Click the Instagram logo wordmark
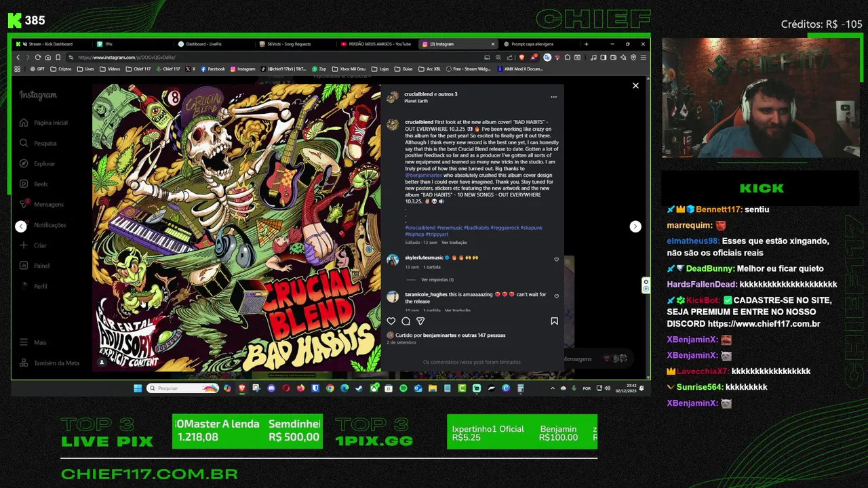868x488 pixels. pyautogui.click(x=38, y=96)
